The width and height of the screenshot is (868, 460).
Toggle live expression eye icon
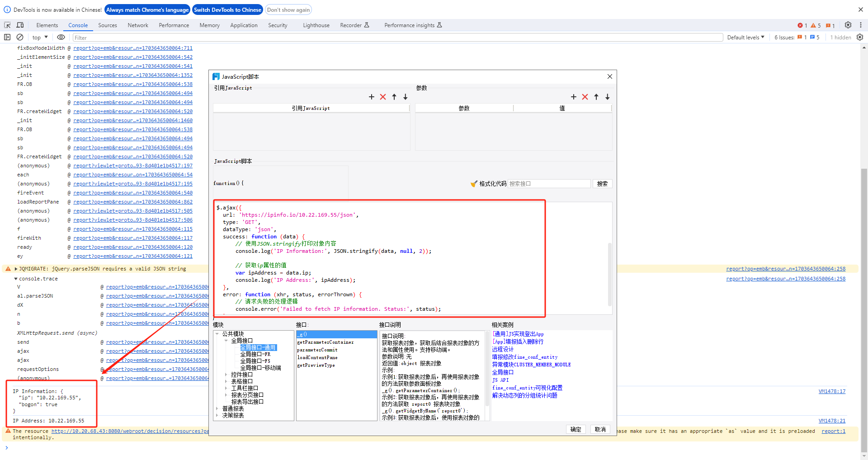tap(61, 37)
